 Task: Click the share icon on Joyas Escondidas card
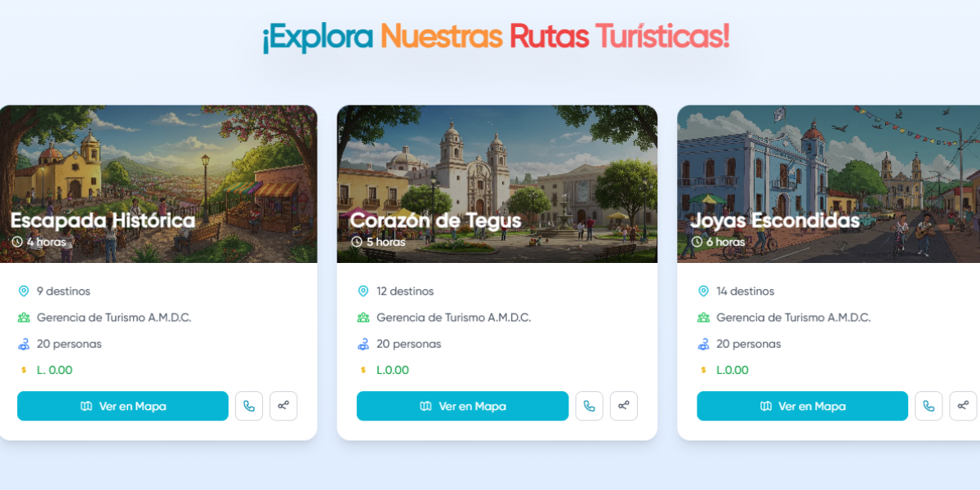[963, 406]
